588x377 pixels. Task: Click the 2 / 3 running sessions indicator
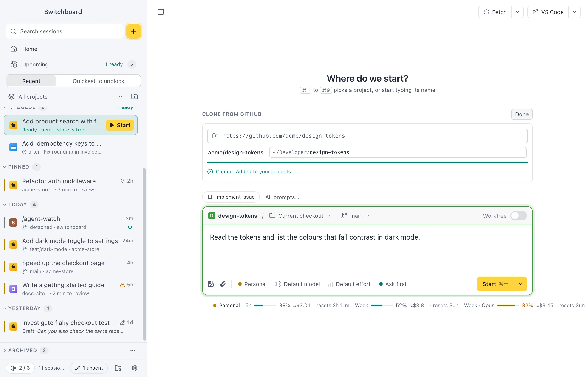pyautogui.click(x=20, y=368)
